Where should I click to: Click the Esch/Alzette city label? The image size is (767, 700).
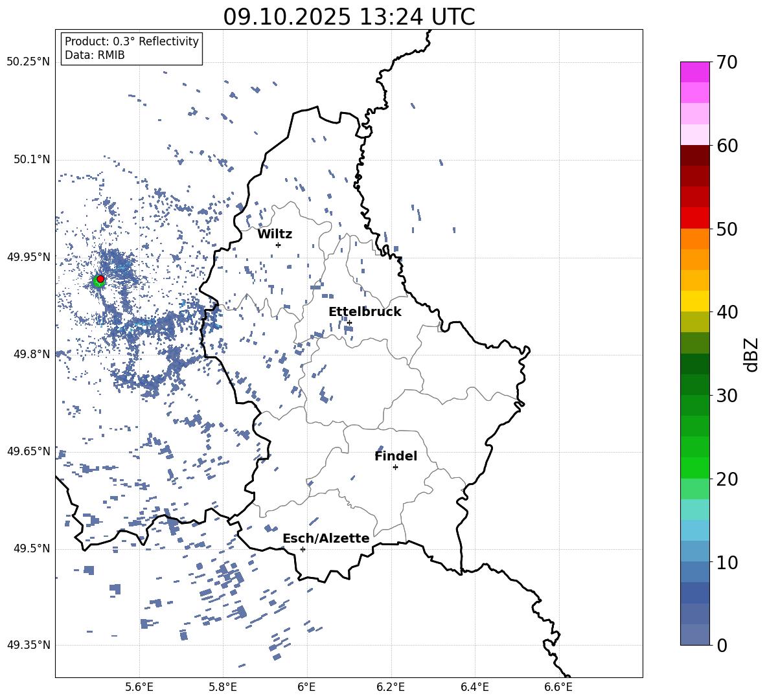[326, 538]
